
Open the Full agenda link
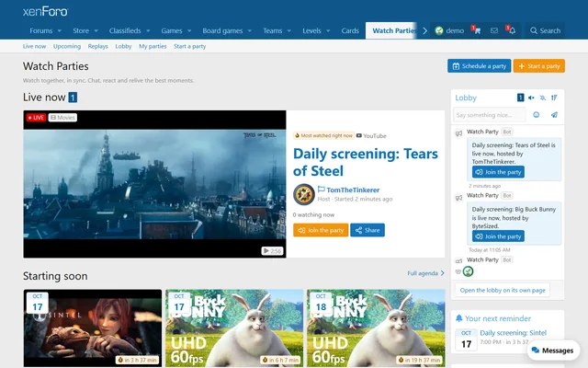click(425, 273)
